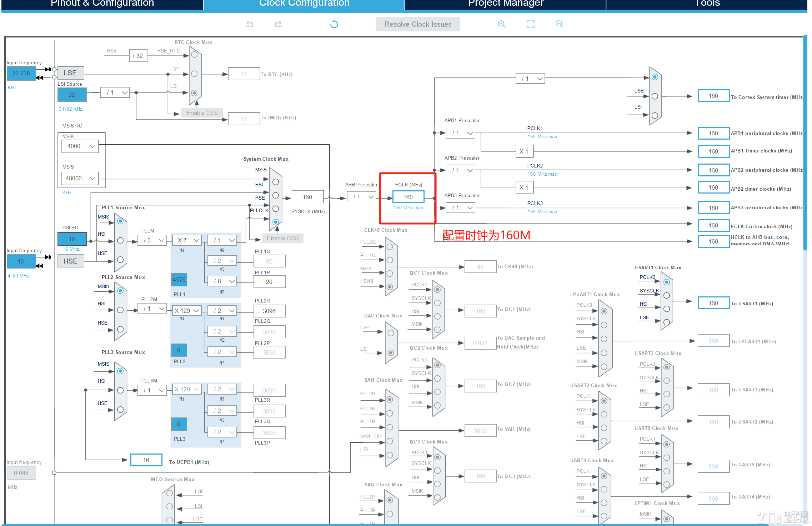Viewport: 812px width, 526px height.
Task: Click the undo icon in the toolbar
Action: [249, 24]
